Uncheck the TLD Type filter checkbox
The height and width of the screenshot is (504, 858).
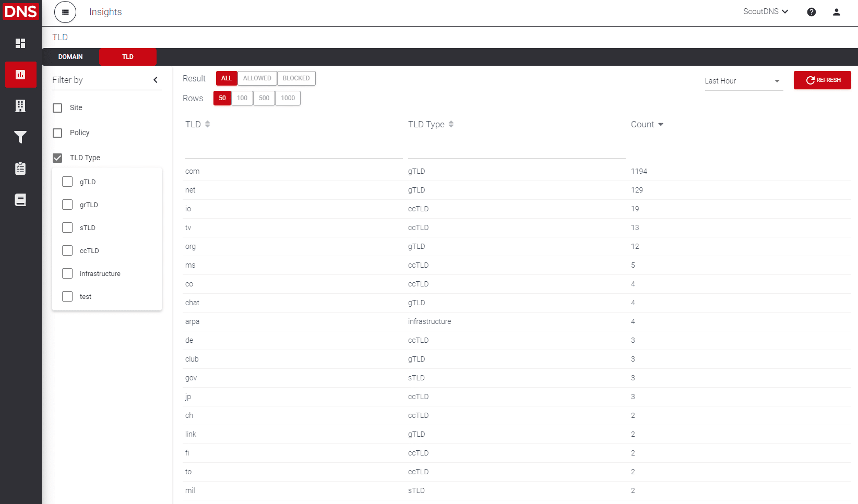click(57, 158)
